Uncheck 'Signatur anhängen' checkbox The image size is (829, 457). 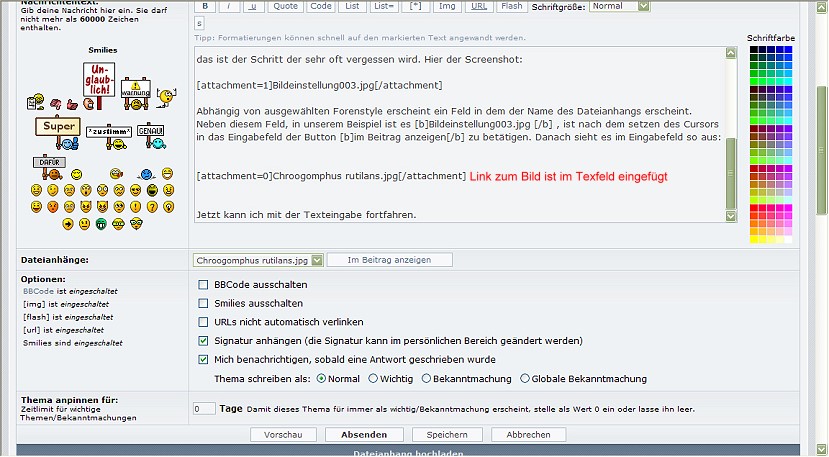(203, 341)
